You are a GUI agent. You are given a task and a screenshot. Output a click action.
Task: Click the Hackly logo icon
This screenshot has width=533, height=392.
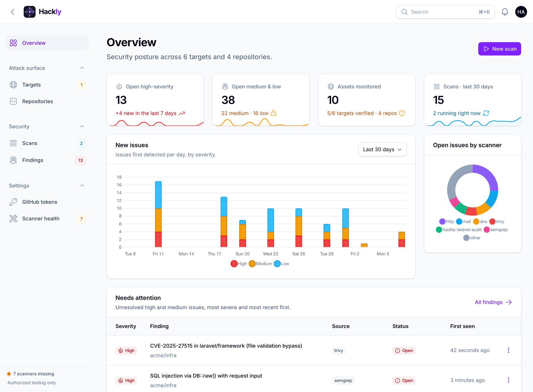30,12
